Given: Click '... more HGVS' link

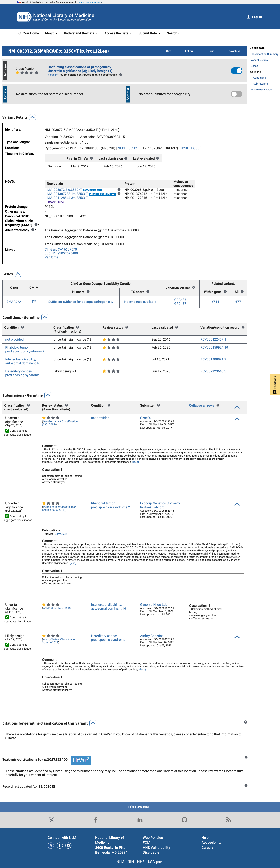Looking at the screenshot, I should pyautogui.click(x=55, y=202).
